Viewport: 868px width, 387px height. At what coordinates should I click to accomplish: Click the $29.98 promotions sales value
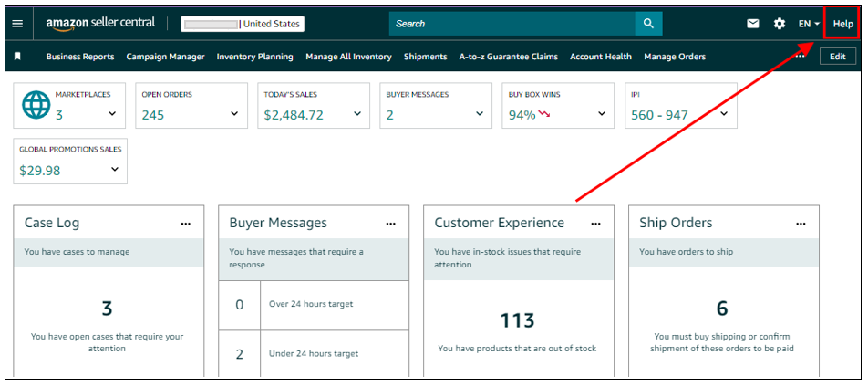click(40, 171)
